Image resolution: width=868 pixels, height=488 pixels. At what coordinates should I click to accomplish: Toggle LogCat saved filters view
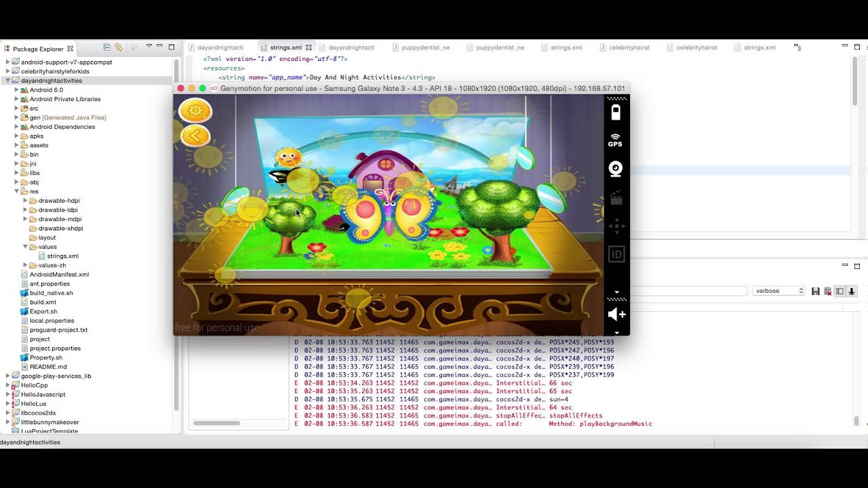point(840,291)
